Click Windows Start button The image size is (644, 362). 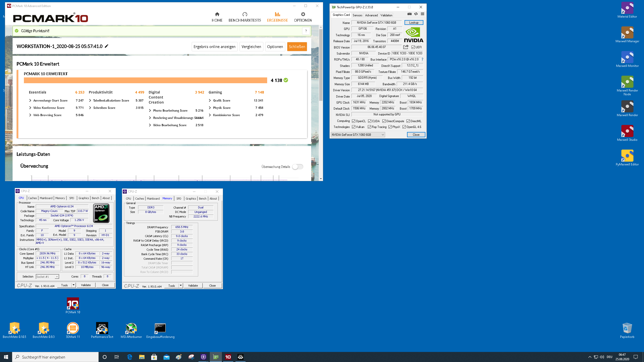click(6, 357)
